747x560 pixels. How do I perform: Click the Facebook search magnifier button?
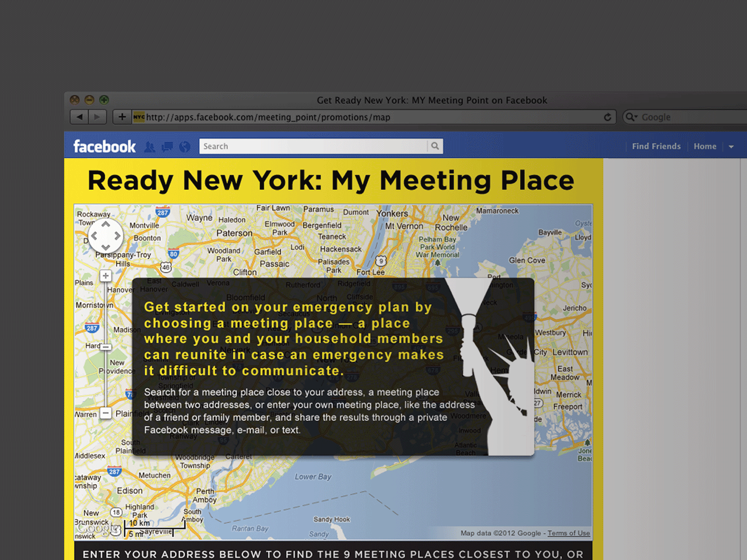435,146
